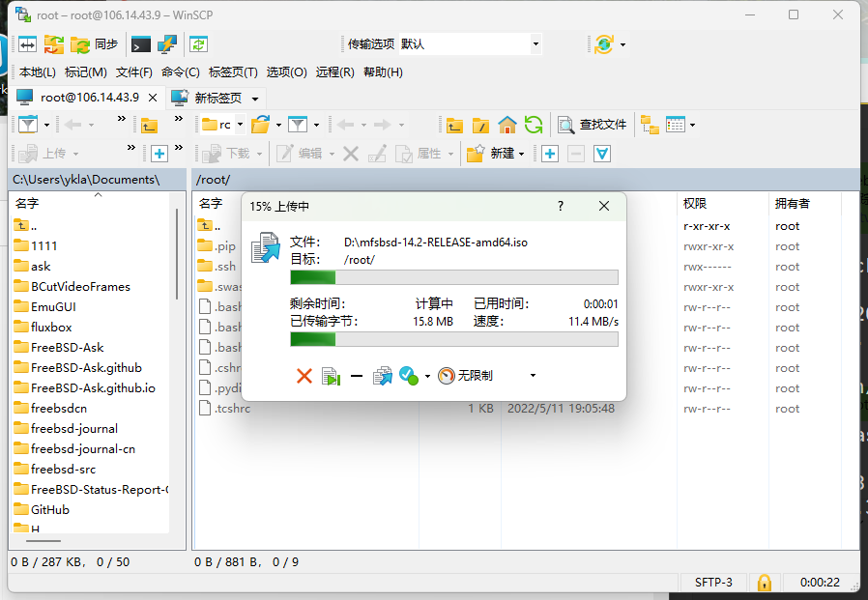Click the file transfer progress bar
Image resolution: width=868 pixels, height=600 pixels.
point(454,277)
